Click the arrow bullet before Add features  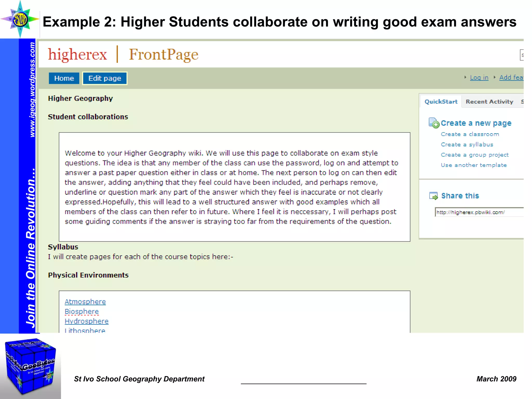click(495, 77)
